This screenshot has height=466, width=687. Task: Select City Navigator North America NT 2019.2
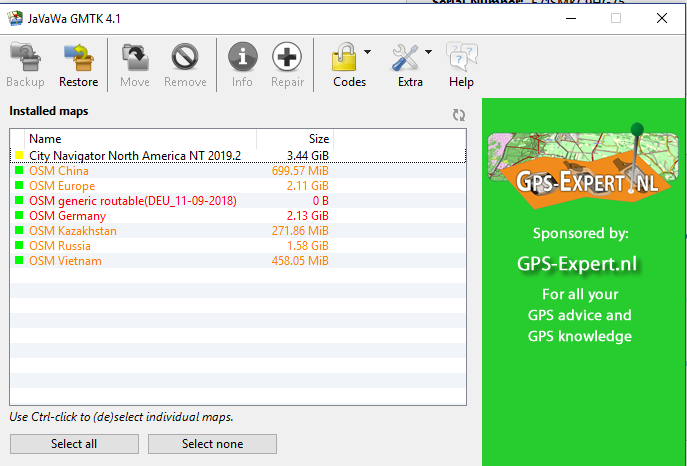238,156
